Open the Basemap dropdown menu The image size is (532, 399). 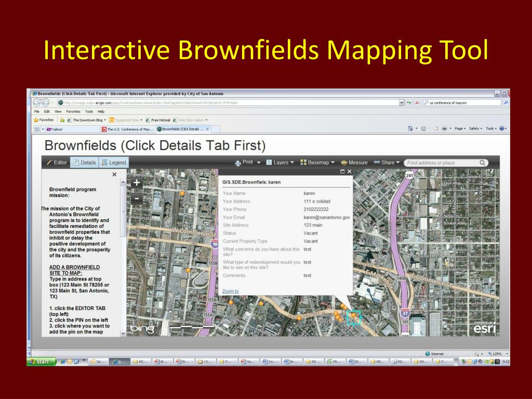pyautogui.click(x=317, y=163)
